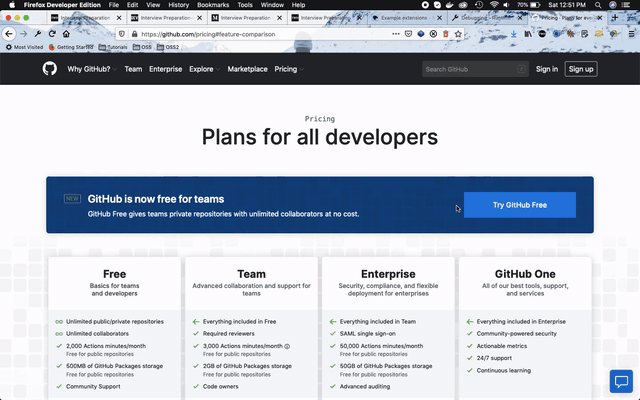Open the Edit menu
The width and height of the screenshot is (640, 400).
click(x=132, y=5)
